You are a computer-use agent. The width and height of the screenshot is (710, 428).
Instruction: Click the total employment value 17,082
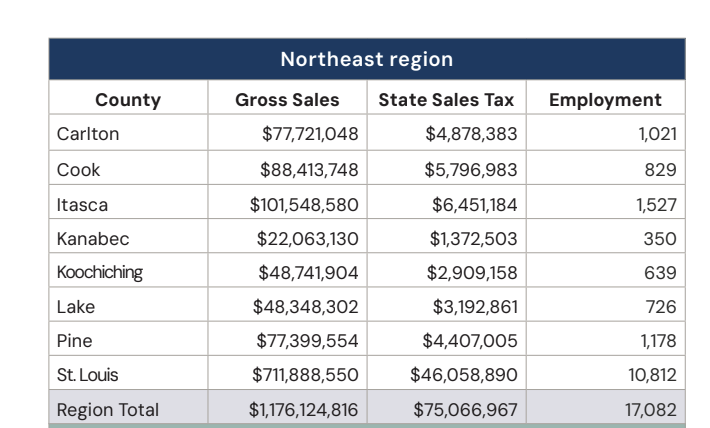[x=650, y=410]
